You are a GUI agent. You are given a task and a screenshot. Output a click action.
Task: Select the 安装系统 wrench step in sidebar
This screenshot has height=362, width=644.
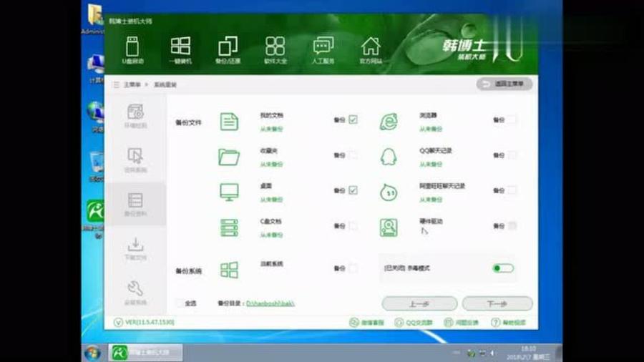(x=135, y=293)
